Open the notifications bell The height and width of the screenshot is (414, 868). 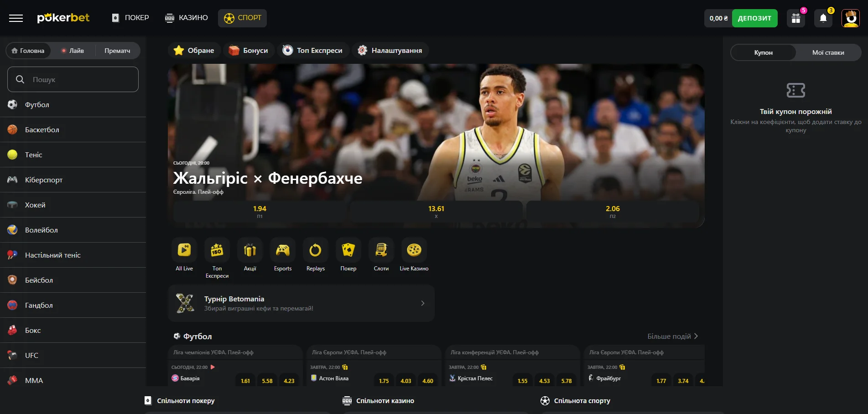tap(823, 18)
